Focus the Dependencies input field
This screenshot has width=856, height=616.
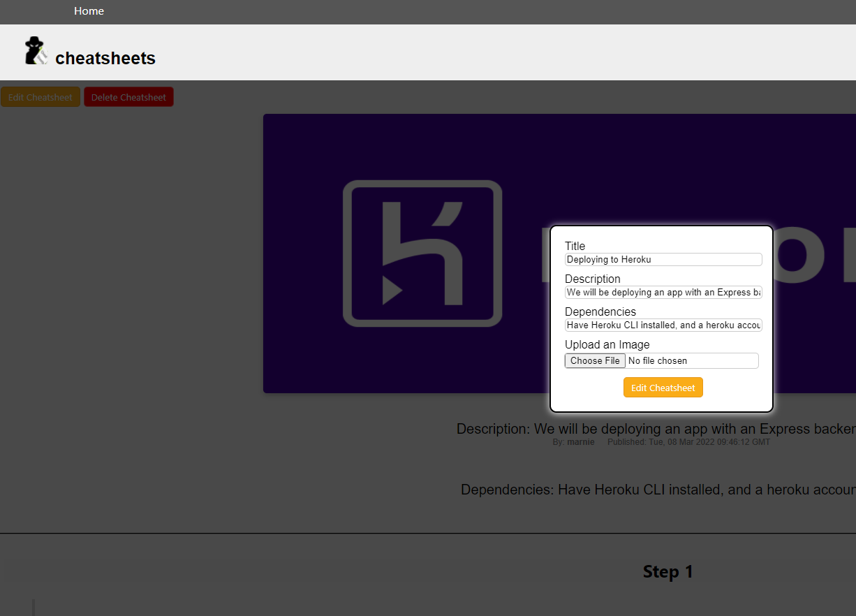pos(663,325)
